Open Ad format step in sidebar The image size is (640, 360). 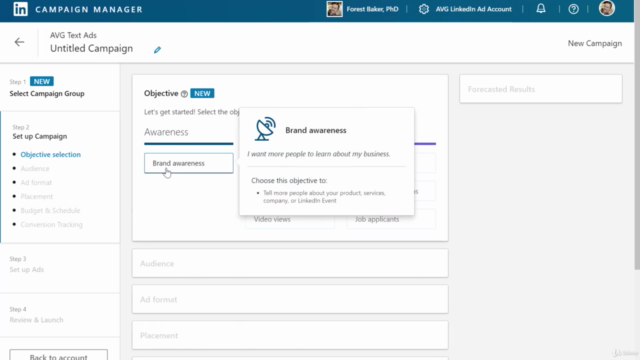[x=36, y=182]
